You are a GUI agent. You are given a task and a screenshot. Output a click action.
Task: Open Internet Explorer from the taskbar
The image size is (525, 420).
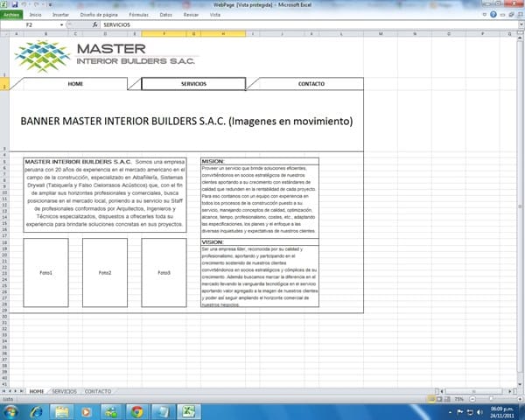36,411
